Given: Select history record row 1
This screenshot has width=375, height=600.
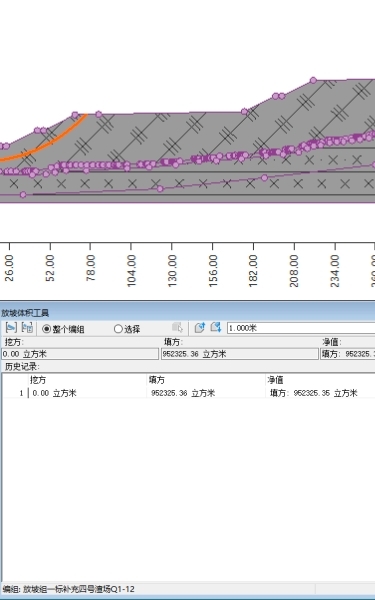Looking at the screenshot, I should (188, 393).
